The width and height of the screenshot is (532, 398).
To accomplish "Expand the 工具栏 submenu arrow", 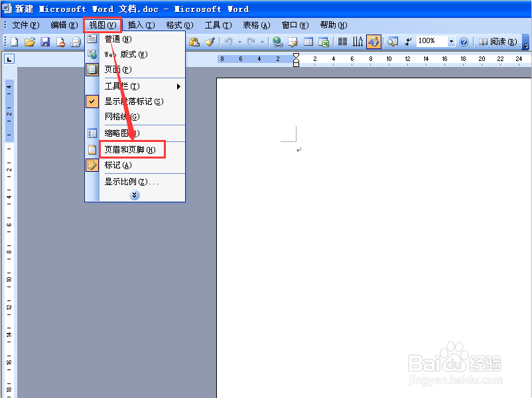I will click(x=178, y=86).
